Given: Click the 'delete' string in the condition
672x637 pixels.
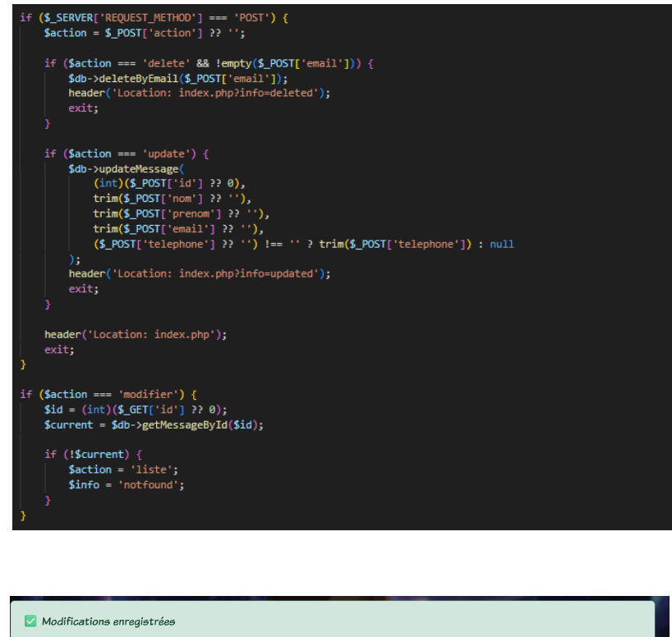Looking at the screenshot, I should pos(166,63).
